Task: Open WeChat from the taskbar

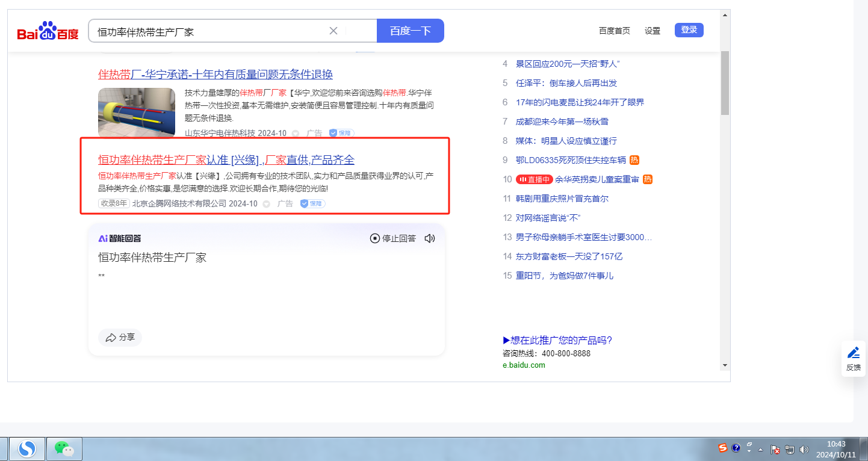Action: point(64,448)
